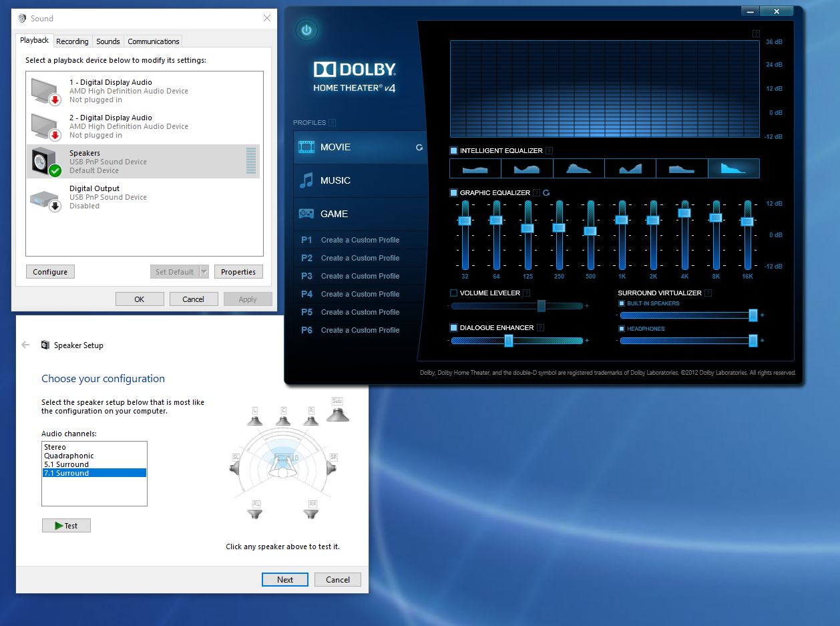Select the Playback tab

point(35,40)
